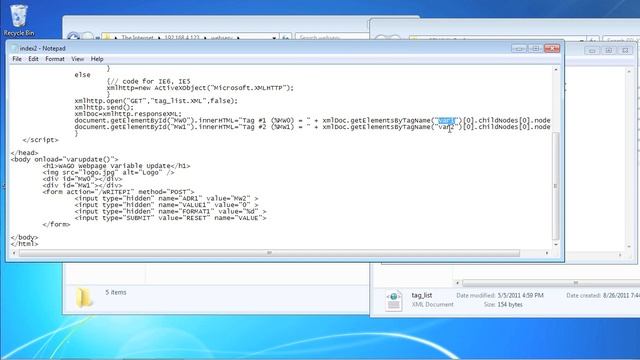The width and height of the screenshot is (640, 360).
Task: Click the xmlhttp.open "GET" line
Action: pyautogui.click(x=156, y=101)
